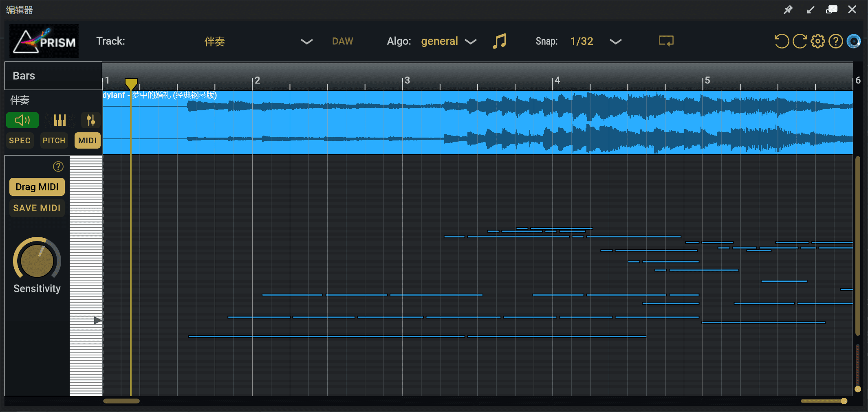Click the golden music note icon
This screenshot has height=412, width=868.
[499, 41]
